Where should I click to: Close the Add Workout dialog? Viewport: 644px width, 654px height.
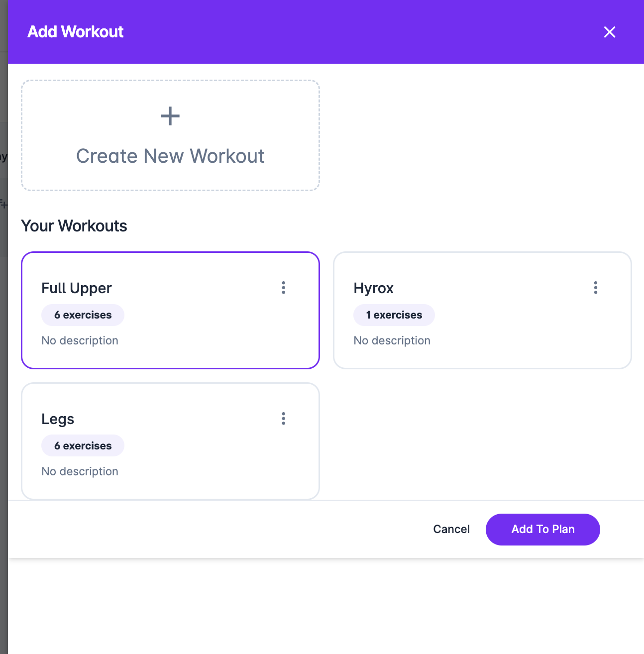pyautogui.click(x=610, y=32)
